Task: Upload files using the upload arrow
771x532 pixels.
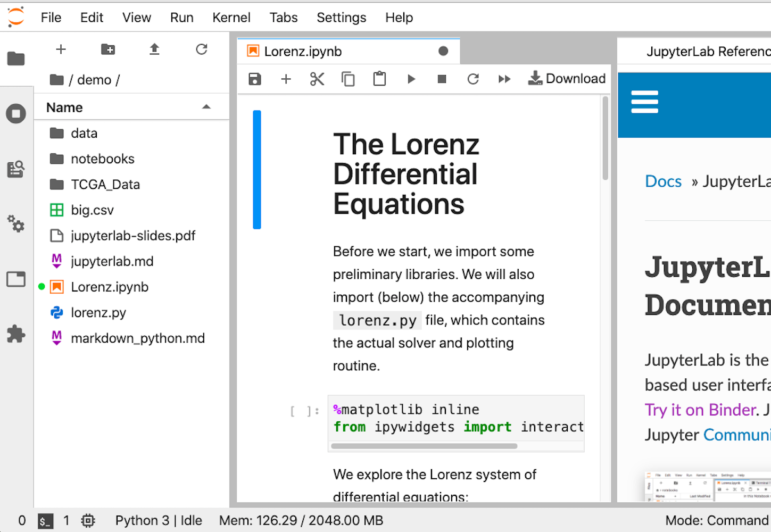Action: 154,49
